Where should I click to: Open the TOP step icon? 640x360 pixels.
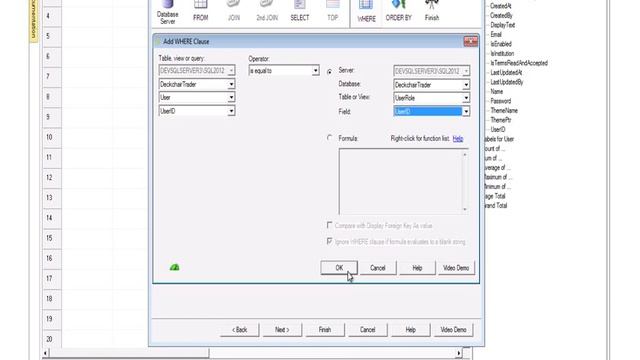(x=333, y=11)
